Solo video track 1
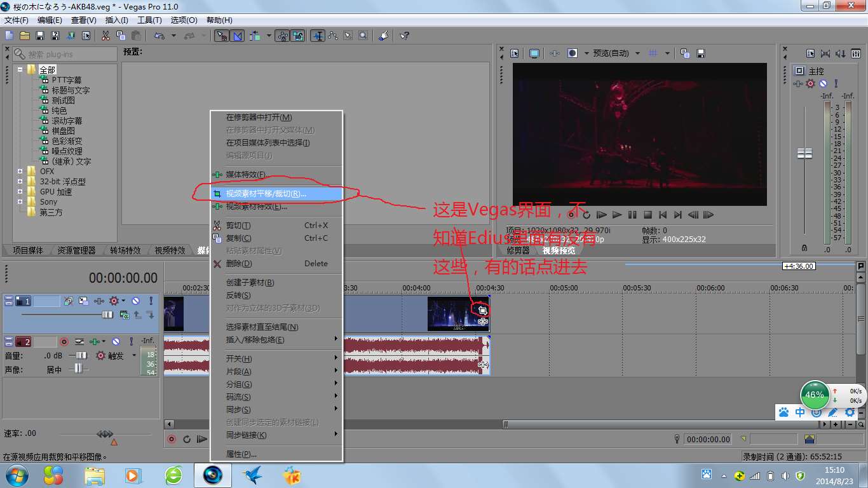 (x=151, y=301)
